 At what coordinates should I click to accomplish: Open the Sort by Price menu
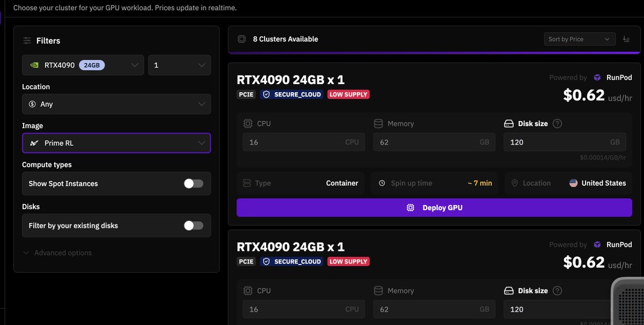tap(579, 39)
